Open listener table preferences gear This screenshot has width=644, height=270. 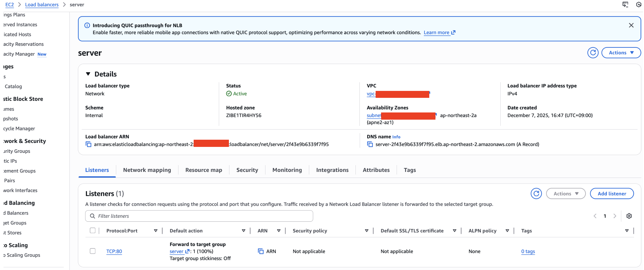click(629, 216)
